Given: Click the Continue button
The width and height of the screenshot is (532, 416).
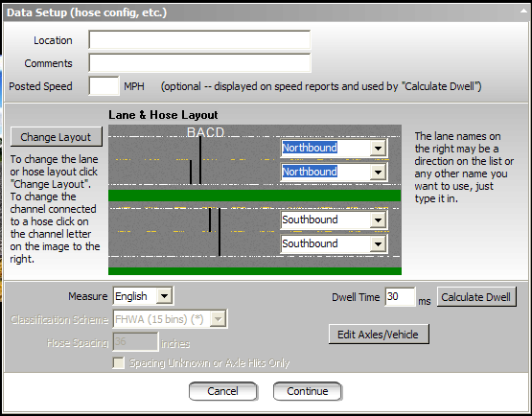Looking at the screenshot, I should (x=308, y=391).
